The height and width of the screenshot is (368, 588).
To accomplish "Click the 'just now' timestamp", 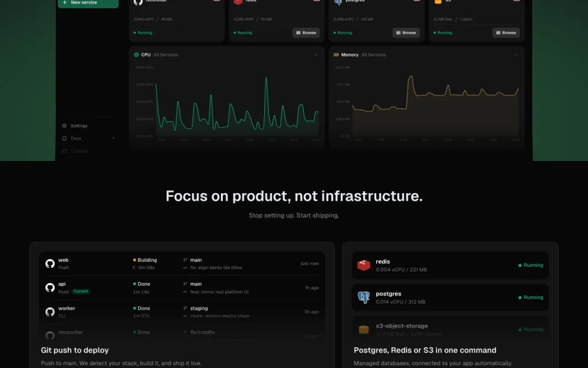I will coord(310,263).
